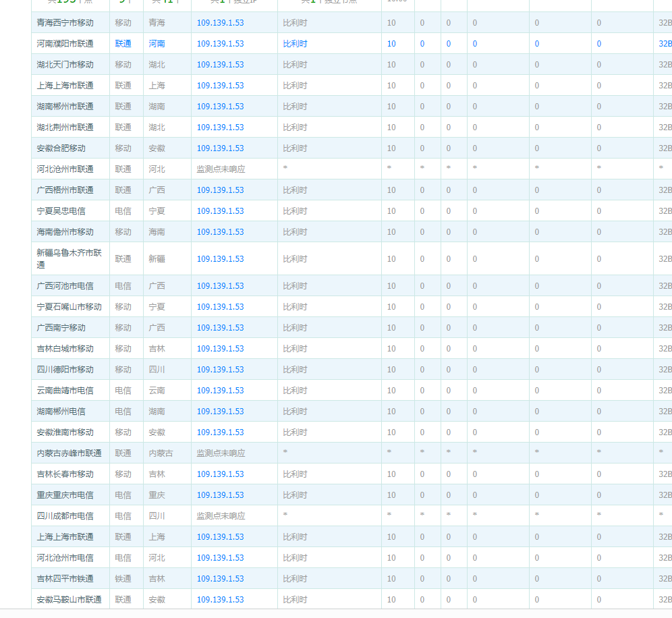Screen dimensions: 672x618
Task: Click the 共1个独立节点 column header
Action: (x=328, y=3)
